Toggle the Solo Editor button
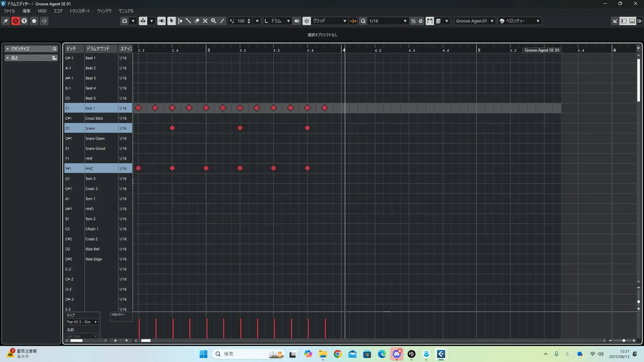 (x=15, y=21)
